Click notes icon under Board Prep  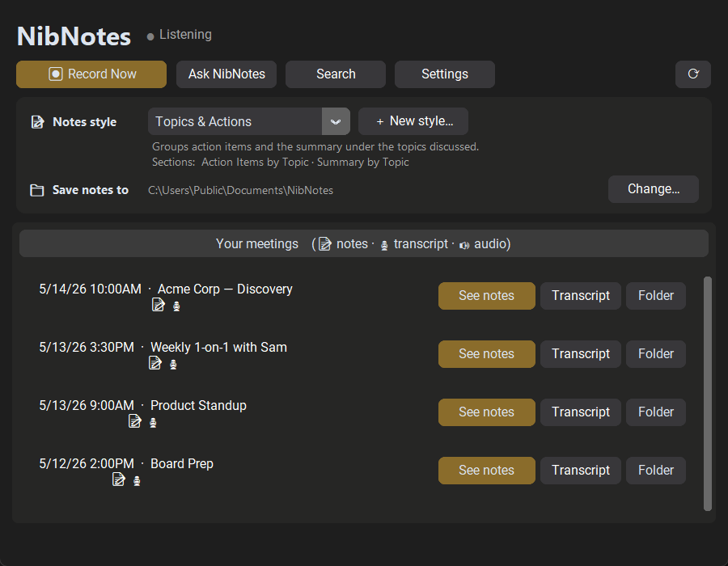(x=119, y=479)
